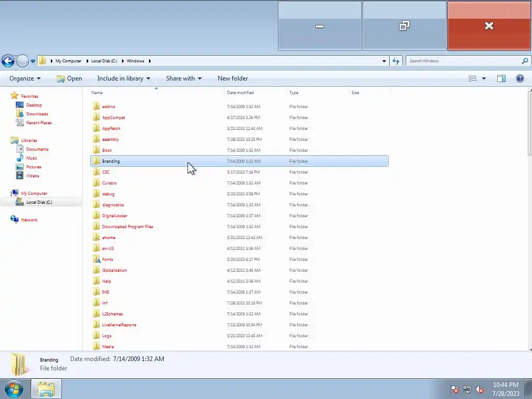Select Downloaded Program Files folder icon
This screenshot has width=532, height=399.
point(96,226)
